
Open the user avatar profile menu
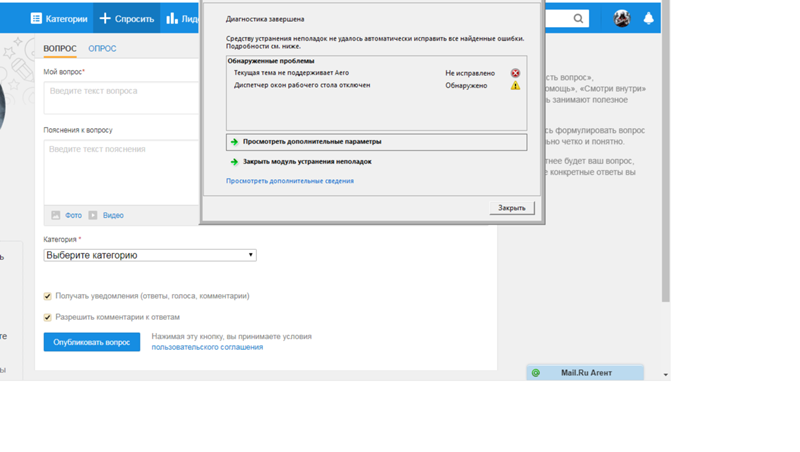622,19
